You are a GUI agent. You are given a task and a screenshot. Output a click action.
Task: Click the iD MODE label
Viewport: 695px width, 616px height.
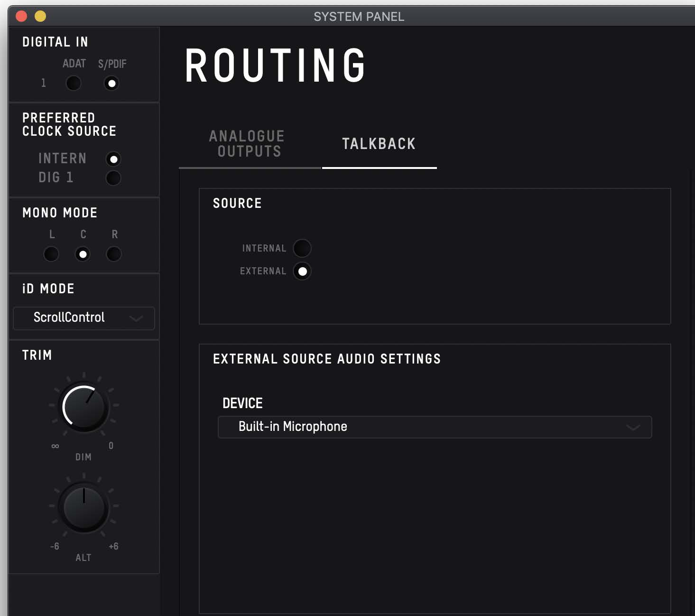[x=48, y=289]
